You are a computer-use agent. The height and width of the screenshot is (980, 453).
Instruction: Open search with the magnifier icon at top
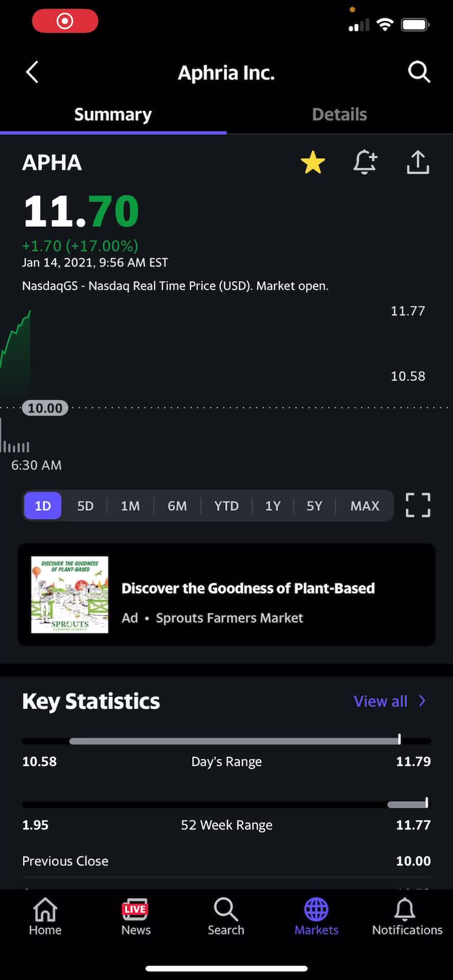pyautogui.click(x=419, y=72)
